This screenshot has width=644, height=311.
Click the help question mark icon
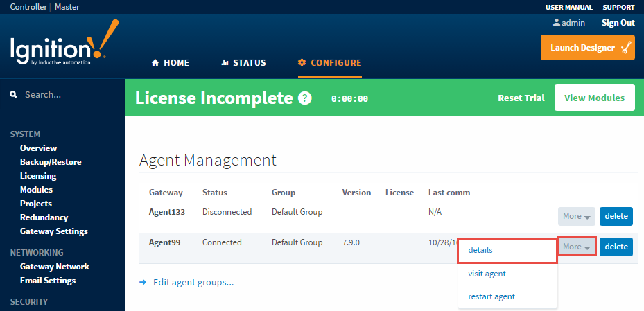tap(304, 98)
